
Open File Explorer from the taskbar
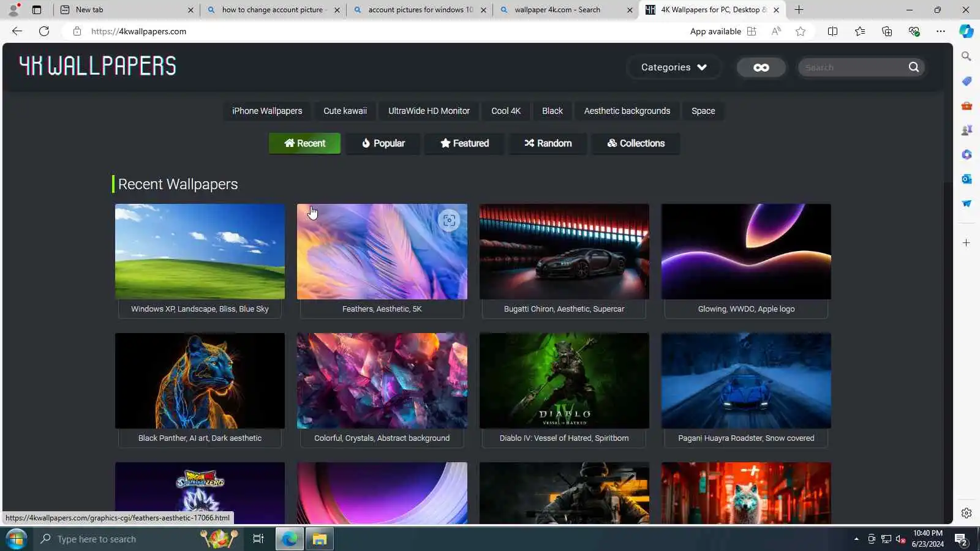coord(320,539)
